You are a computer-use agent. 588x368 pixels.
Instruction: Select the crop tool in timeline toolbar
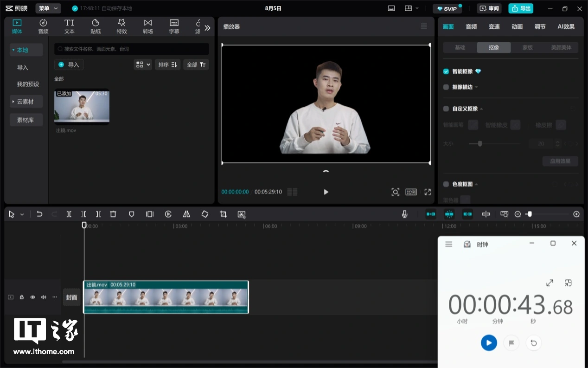[x=223, y=214]
